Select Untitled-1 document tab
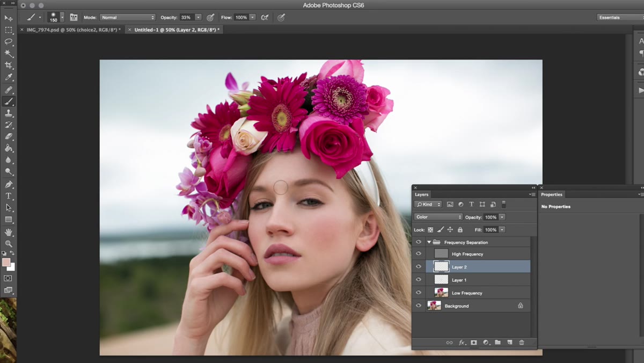The height and width of the screenshot is (363, 644). click(174, 30)
